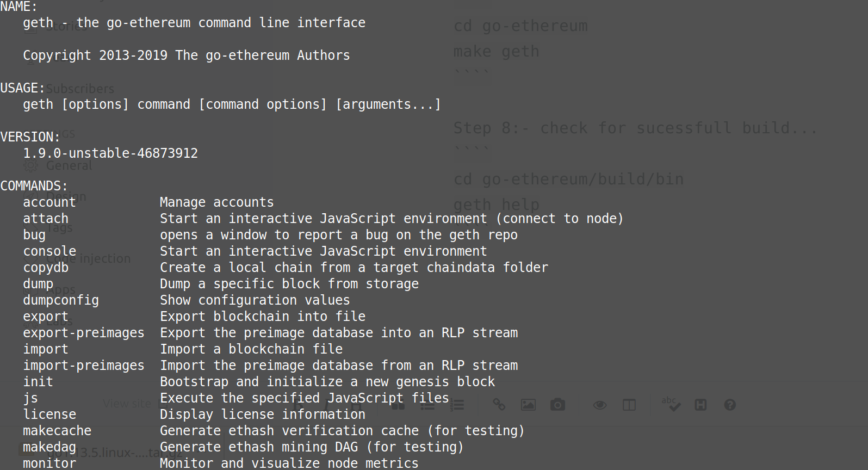Click the numbered list toolbar icon
Viewport: 868px width, 470px height.
click(x=457, y=405)
